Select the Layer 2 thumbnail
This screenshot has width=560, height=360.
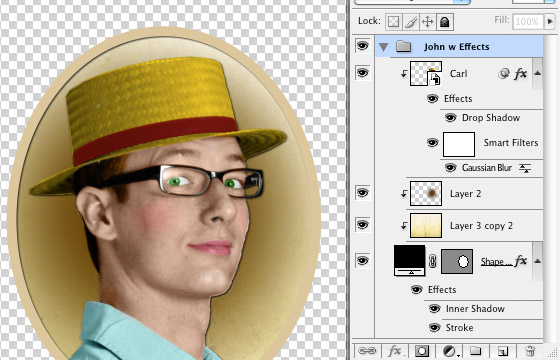(x=426, y=193)
